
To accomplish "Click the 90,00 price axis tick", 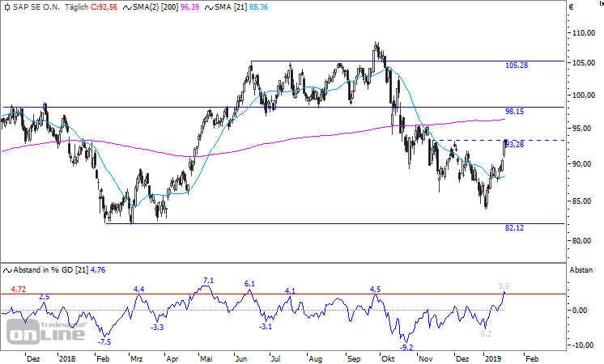I will pos(581,164).
